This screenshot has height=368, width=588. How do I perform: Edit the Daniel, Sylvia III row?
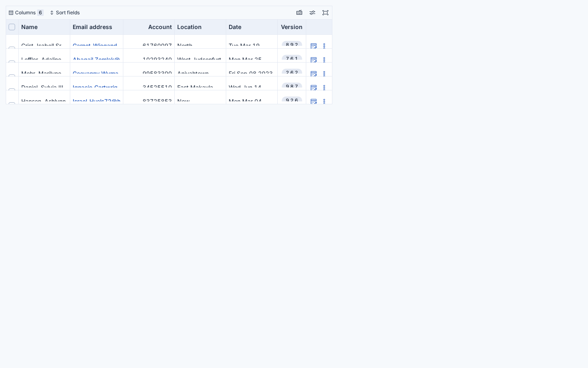[x=314, y=88]
